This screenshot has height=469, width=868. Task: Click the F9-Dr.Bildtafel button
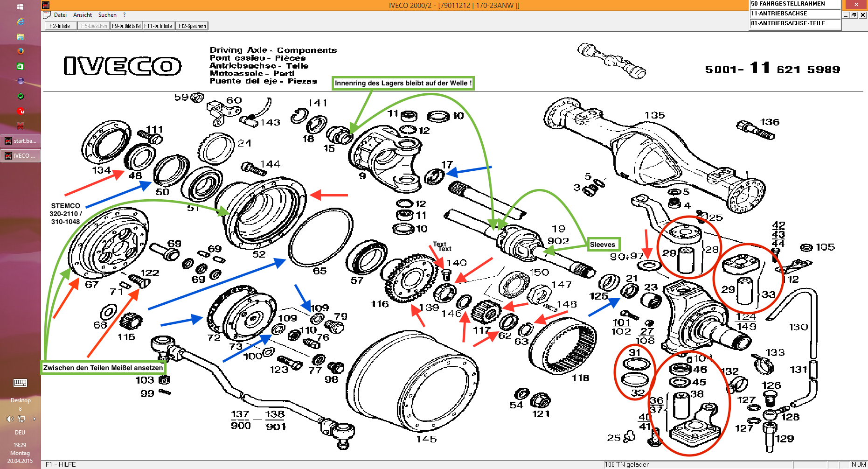(126, 26)
